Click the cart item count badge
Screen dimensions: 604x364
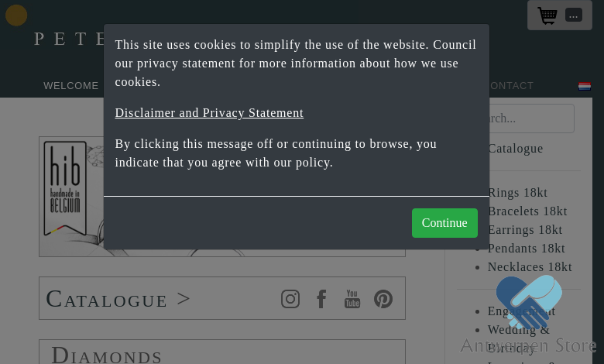tap(574, 15)
